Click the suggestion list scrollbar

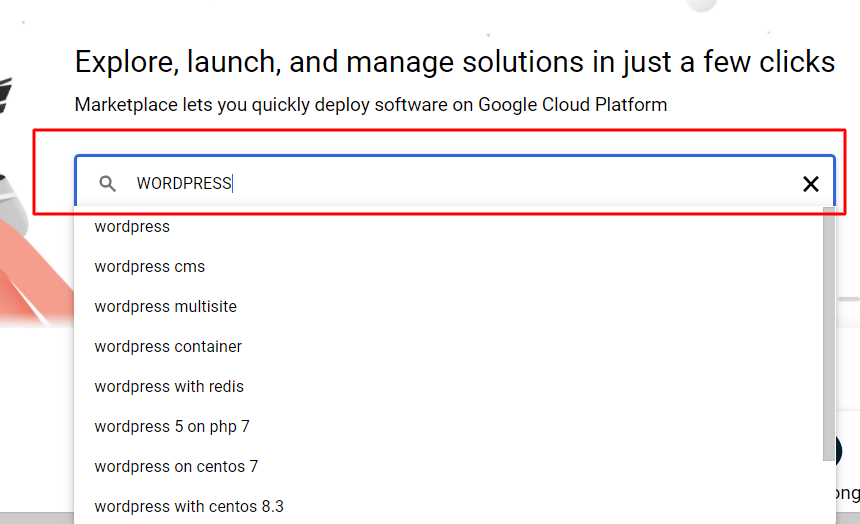coord(829,335)
